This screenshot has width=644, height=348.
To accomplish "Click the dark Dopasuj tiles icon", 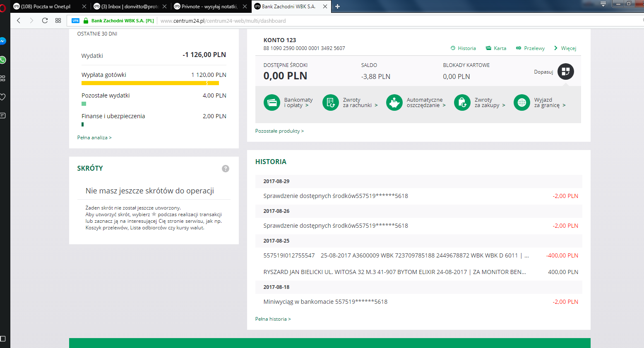I will (566, 72).
